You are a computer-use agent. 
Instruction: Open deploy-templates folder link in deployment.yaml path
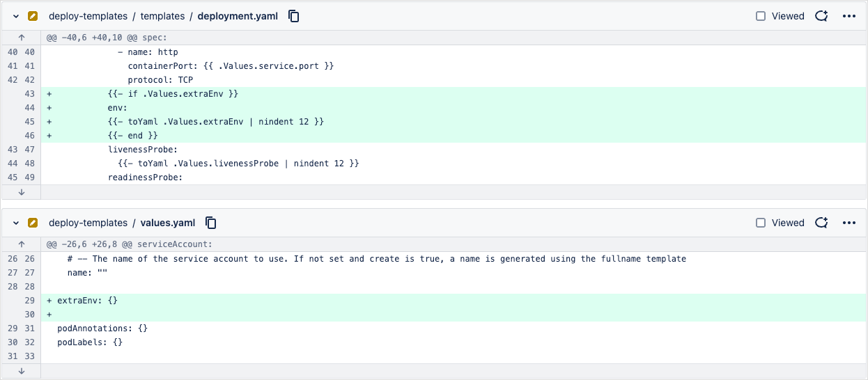coord(88,16)
